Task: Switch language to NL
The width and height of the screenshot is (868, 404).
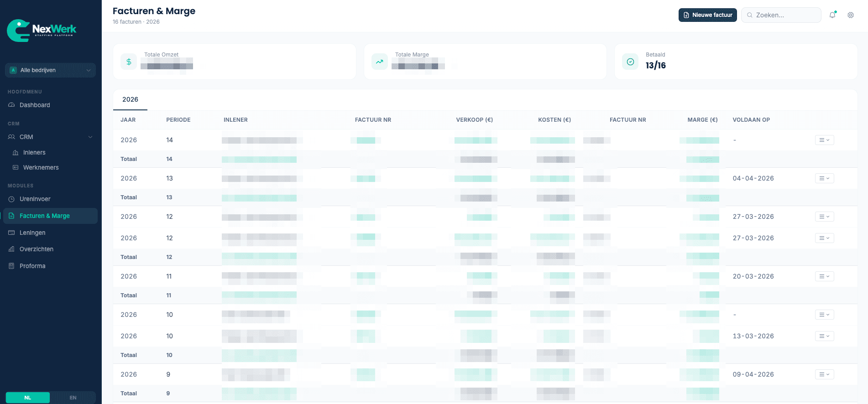Action: 28,398
